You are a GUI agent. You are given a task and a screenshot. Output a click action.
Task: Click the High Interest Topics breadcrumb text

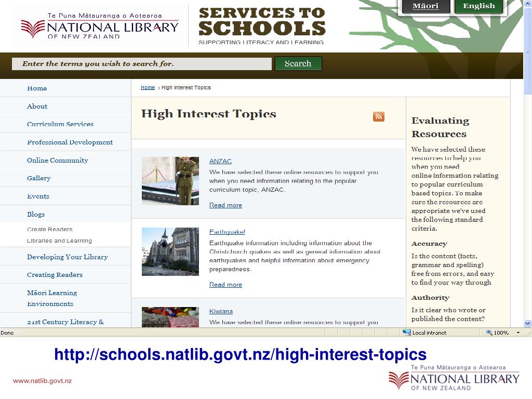click(186, 87)
